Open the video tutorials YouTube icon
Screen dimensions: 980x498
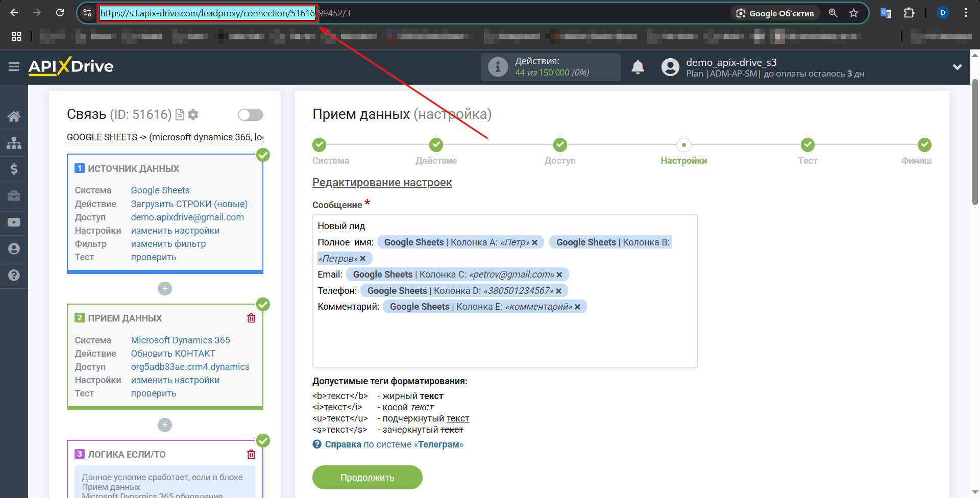tap(14, 222)
